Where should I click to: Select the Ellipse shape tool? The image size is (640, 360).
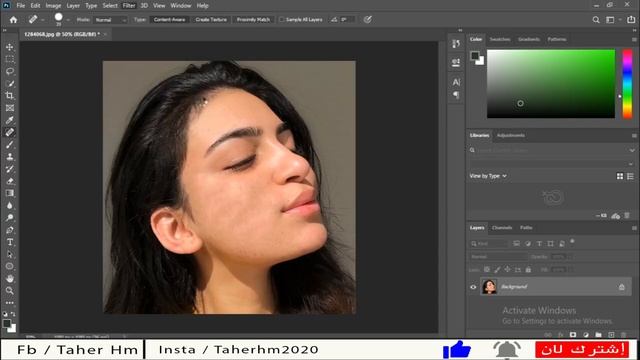click(10, 266)
